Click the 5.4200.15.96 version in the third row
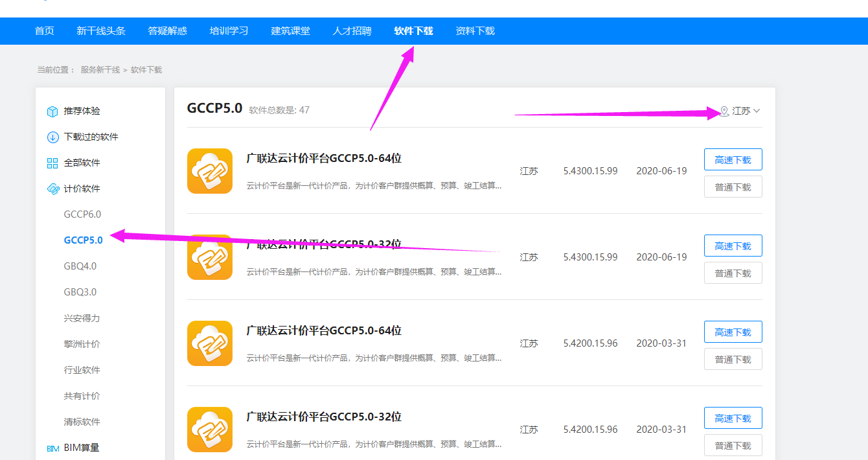Screen dimensions: 868x460 [590, 343]
